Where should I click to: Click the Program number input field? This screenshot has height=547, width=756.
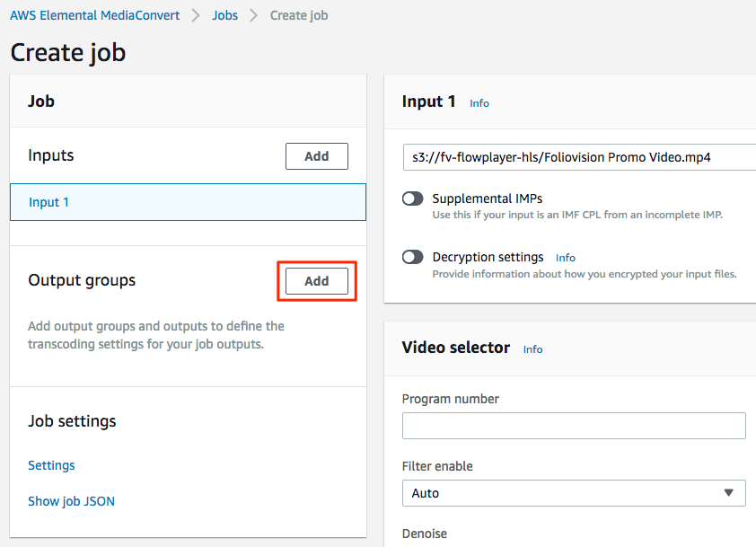[x=574, y=426]
